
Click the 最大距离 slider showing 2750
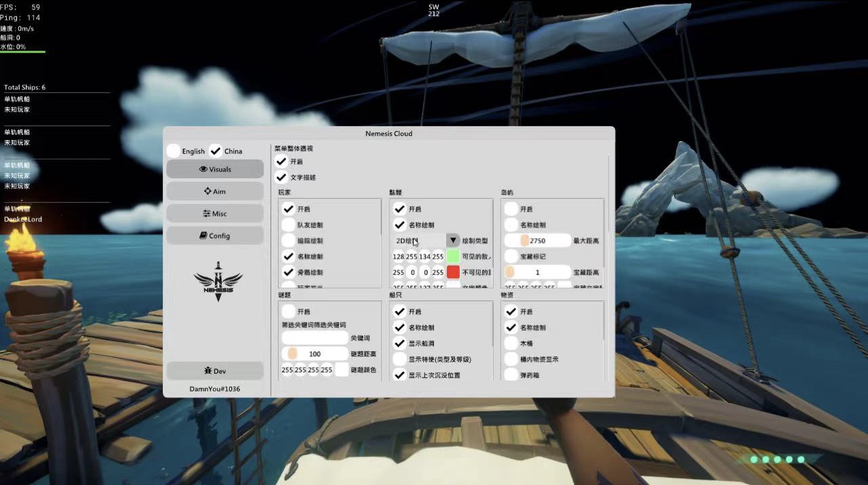(x=537, y=241)
